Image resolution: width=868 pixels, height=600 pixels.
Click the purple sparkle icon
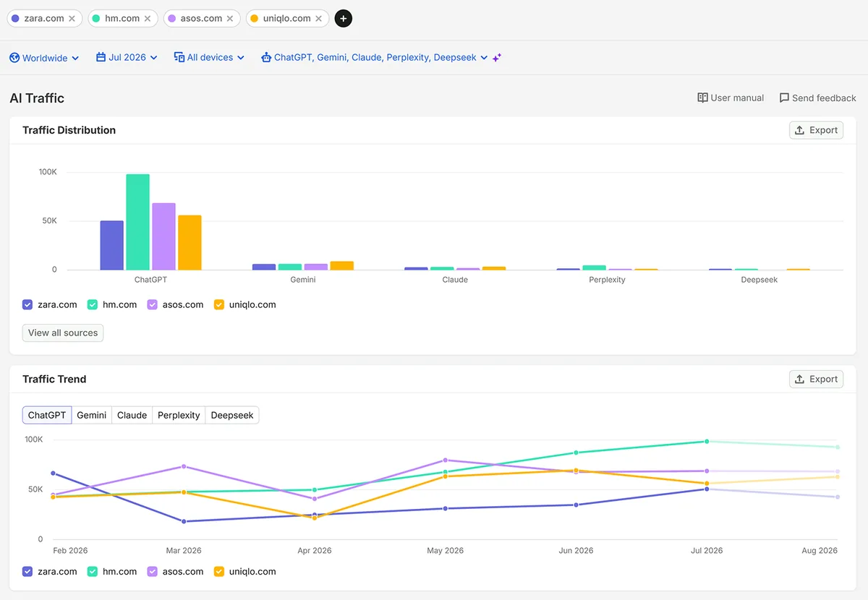click(x=497, y=58)
